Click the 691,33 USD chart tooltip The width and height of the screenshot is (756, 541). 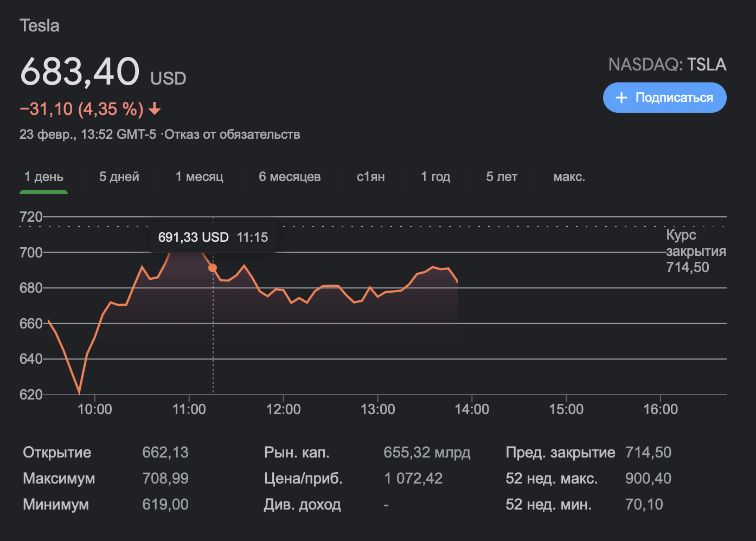[x=213, y=237]
